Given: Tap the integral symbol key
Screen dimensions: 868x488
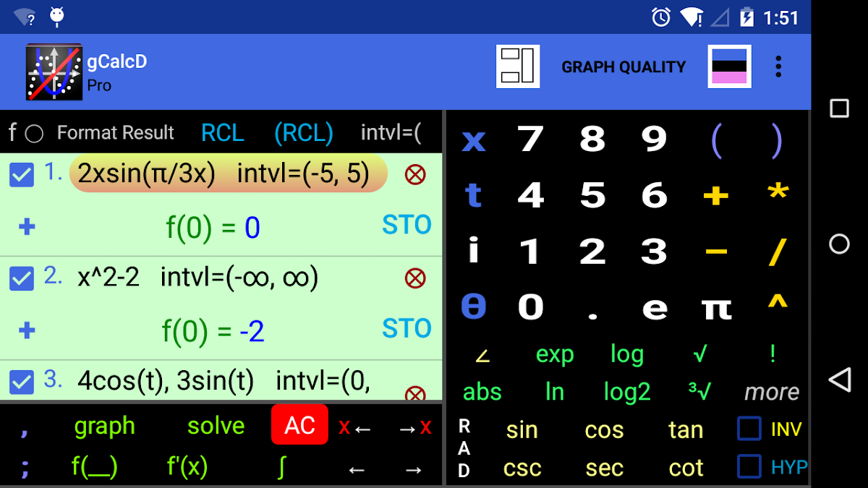Looking at the screenshot, I should pos(281,467).
